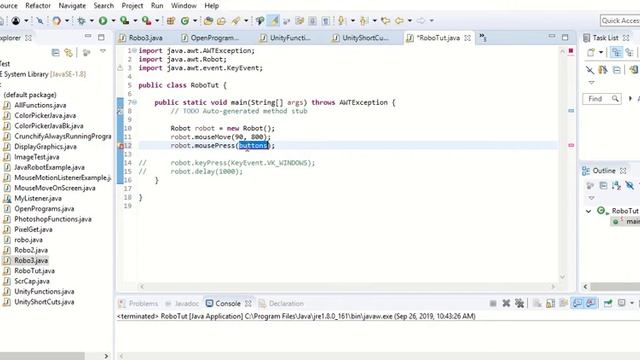This screenshot has width=640, height=360.
Task: Open the Navigate menu
Action: point(72,6)
